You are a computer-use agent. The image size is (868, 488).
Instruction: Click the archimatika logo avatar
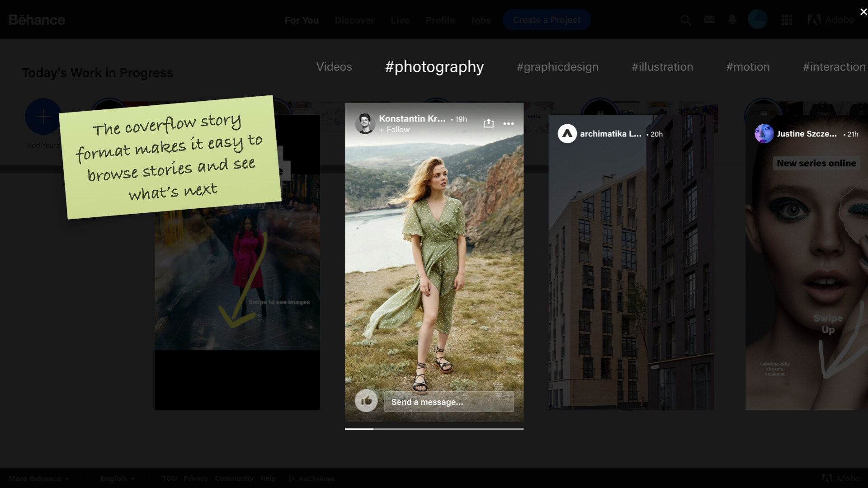(567, 134)
